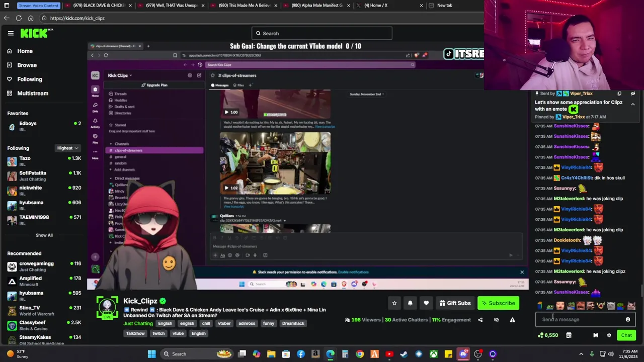The height and width of the screenshot is (362, 644).
Task: Click the Kick logo
Action: click(36, 33)
